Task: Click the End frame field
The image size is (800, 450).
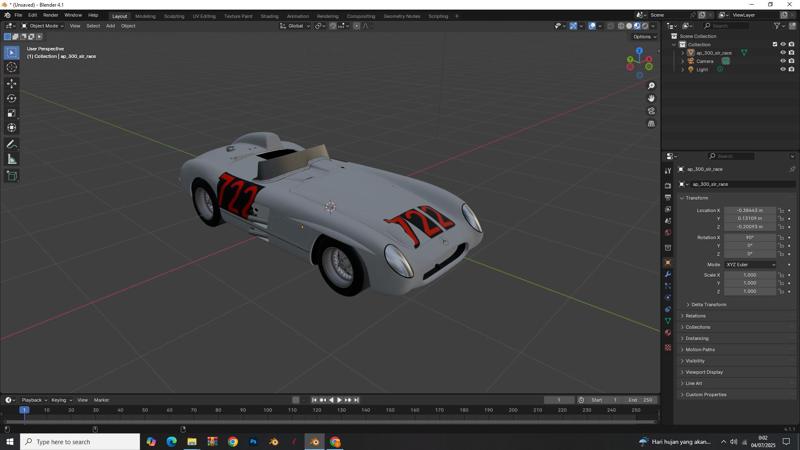Action: (x=642, y=400)
